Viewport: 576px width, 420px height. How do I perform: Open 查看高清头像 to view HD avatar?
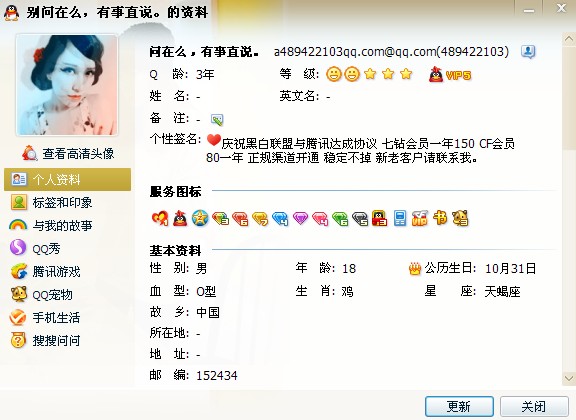click(68, 154)
